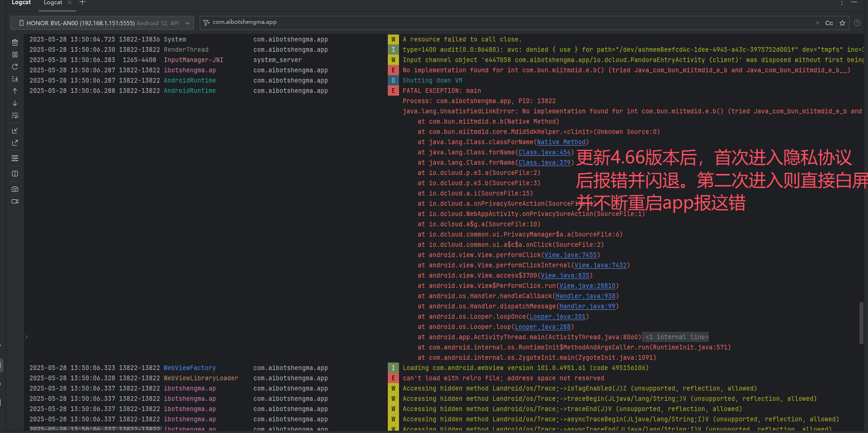Open the Native Method link
Screen dimensions: 868x433
[x=561, y=142]
